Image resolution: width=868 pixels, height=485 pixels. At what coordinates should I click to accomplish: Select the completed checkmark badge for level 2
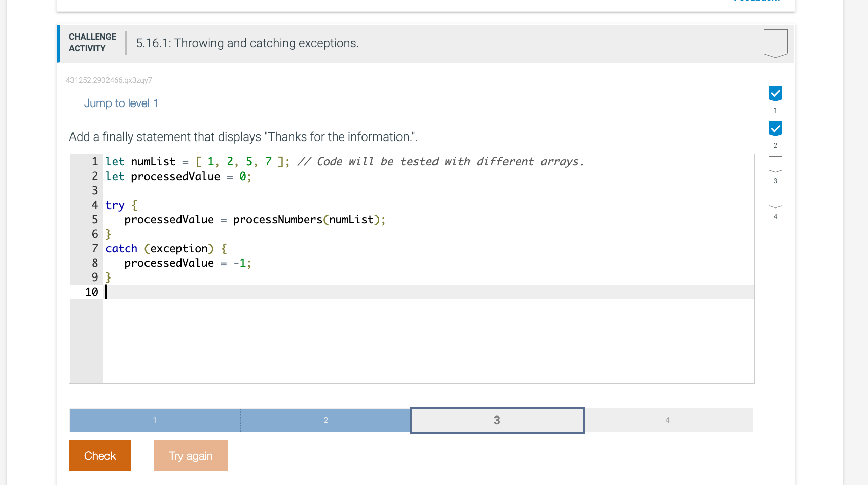click(775, 129)
